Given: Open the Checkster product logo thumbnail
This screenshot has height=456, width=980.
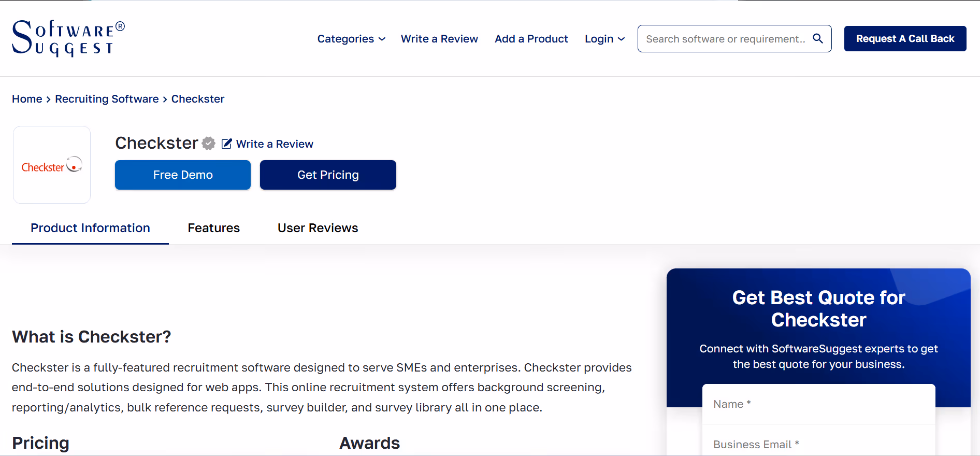Looking at the screenshot, I should tap(52, 165).
